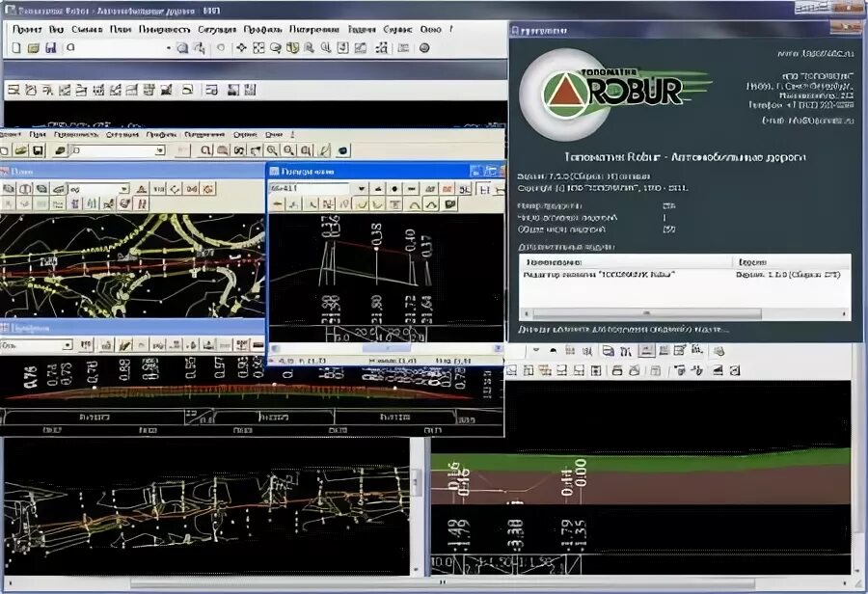This screenshot has width=868, height=594.
Task: Open the Проект menu in the top menu bar
Action: pyautogui.click(x=27, y=29)
